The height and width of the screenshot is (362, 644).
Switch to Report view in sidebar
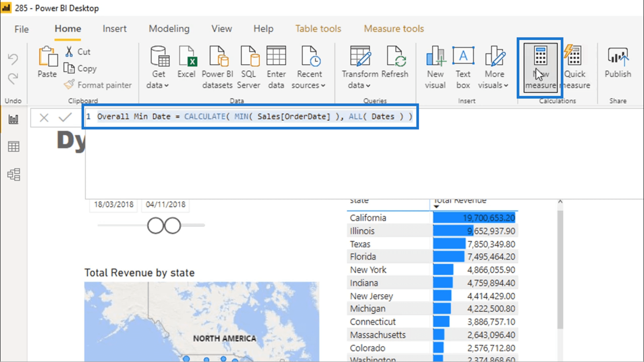coord(14,119)
